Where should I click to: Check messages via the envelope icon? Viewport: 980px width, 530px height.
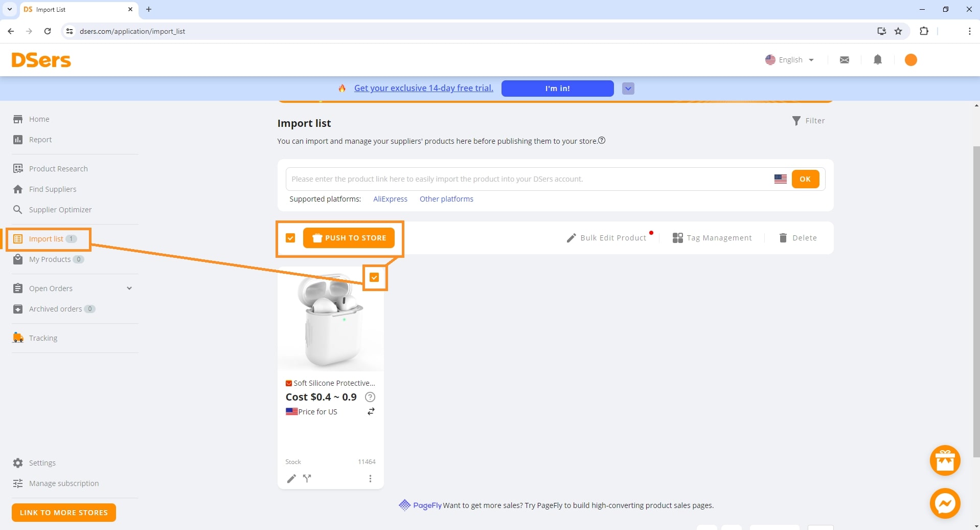pos(845,60)
